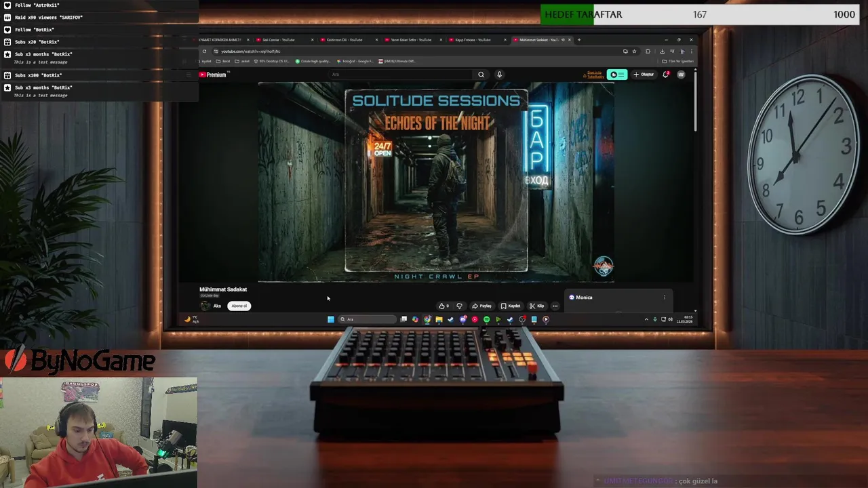Open Windows Start menu

pos(331,319)
